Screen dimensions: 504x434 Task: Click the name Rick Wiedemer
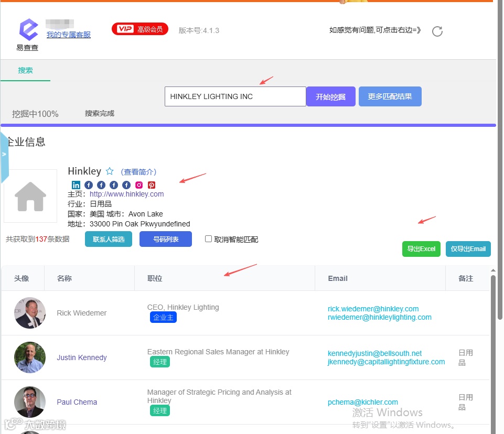(x=82, y=313)
